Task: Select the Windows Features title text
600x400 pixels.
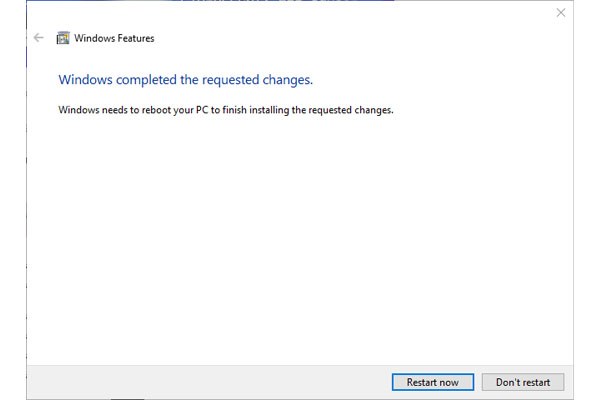Action: point(114,38)
